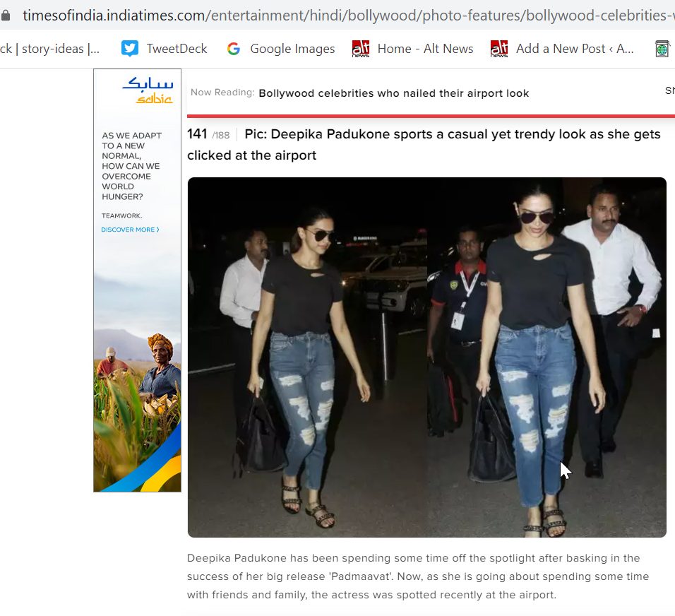Click the article description paragraph about Padmaavat
The width and height of the screenshot is (675, 616).
click(418, 576)
